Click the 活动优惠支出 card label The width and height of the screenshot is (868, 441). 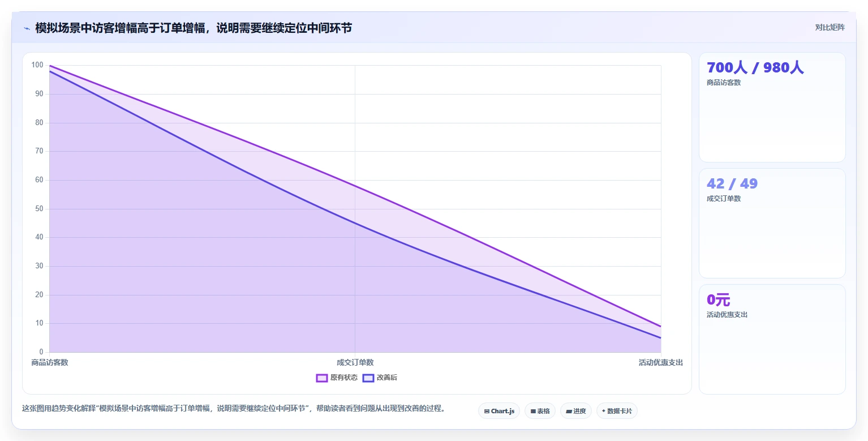point(727,315)
